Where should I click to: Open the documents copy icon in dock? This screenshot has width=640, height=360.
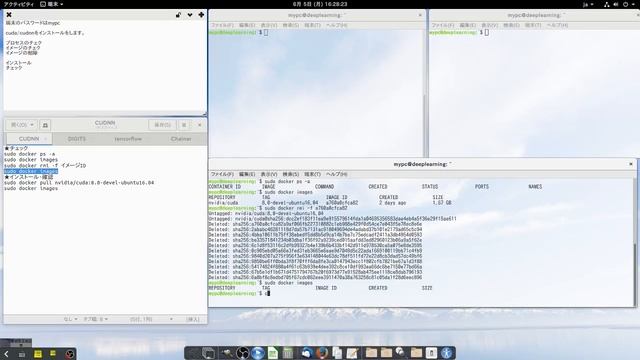tap(337, 353)
